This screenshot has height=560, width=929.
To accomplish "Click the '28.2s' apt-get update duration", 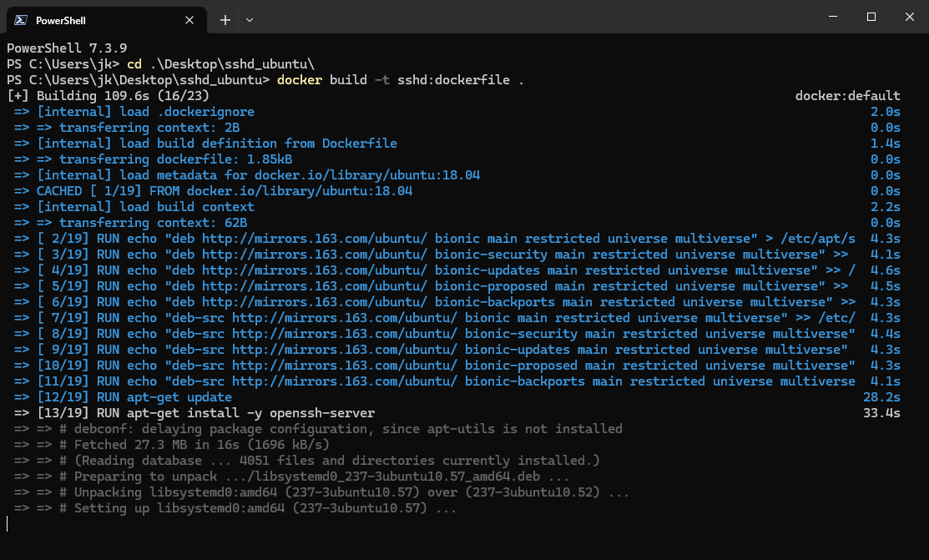I will click(881, 397).
